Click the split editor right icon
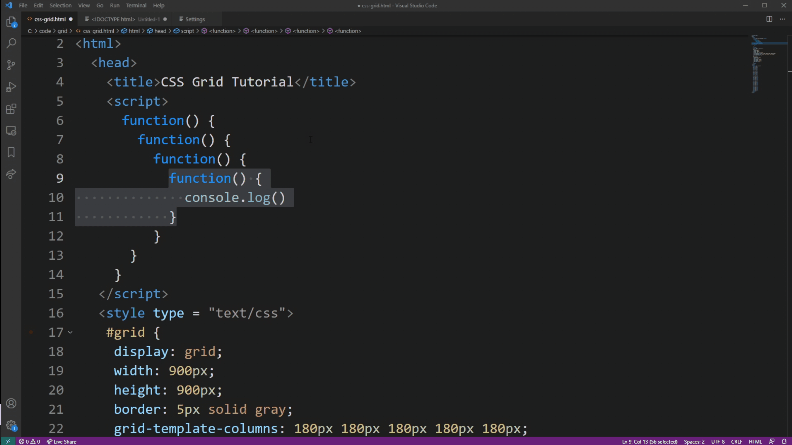Screen dimensions: 792x445 pyautogui.click(x=769, y=19)
